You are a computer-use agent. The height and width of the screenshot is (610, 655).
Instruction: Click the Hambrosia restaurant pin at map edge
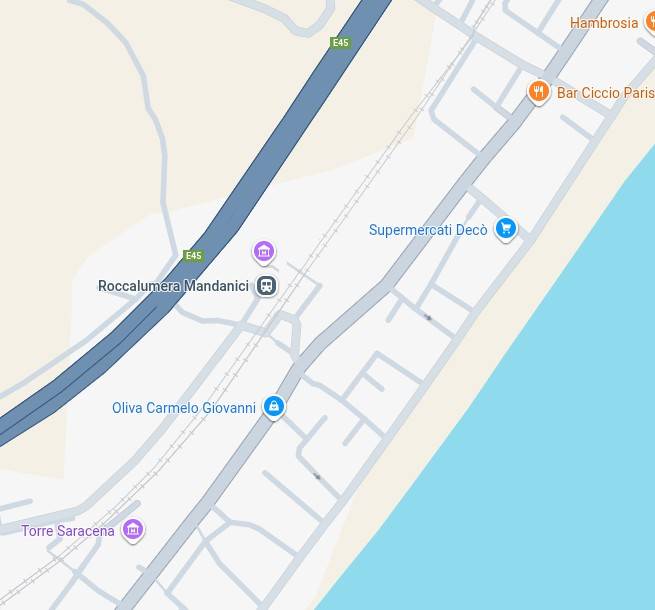click(650, 22)
